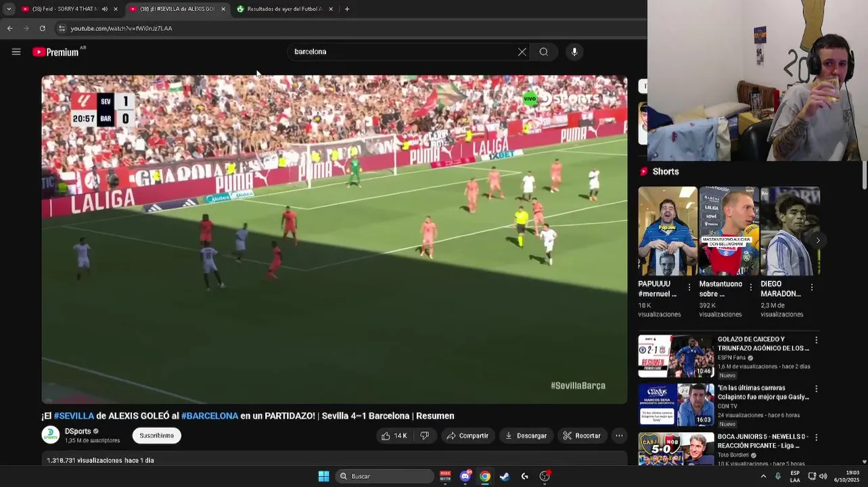The width and height of the screenshot is (868, 487).
Task: Close the SEVILLA de ALEXIS tab
Action: 223,9
